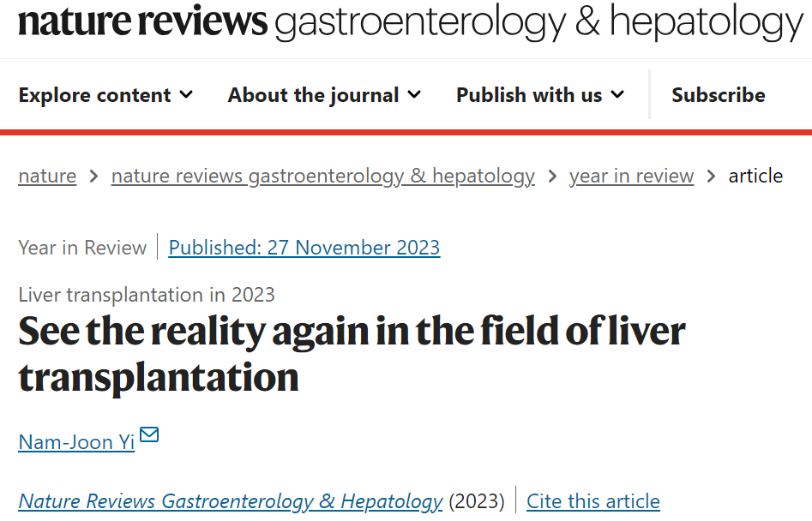Viewport: 812px width, 521px height.
Task: Open nature reviews gastroenterology & hepatology breadcrumb
Action: pos(323,176)
